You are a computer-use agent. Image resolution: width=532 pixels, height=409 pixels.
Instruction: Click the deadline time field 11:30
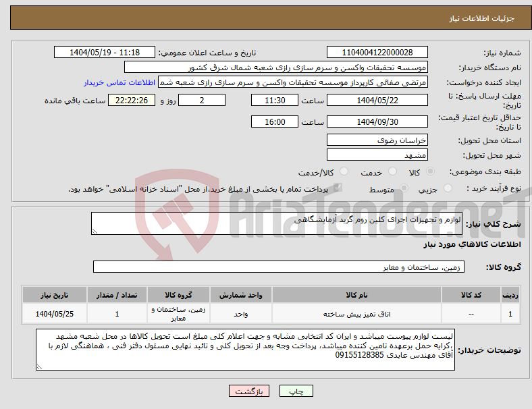click(x=275, y=100)
